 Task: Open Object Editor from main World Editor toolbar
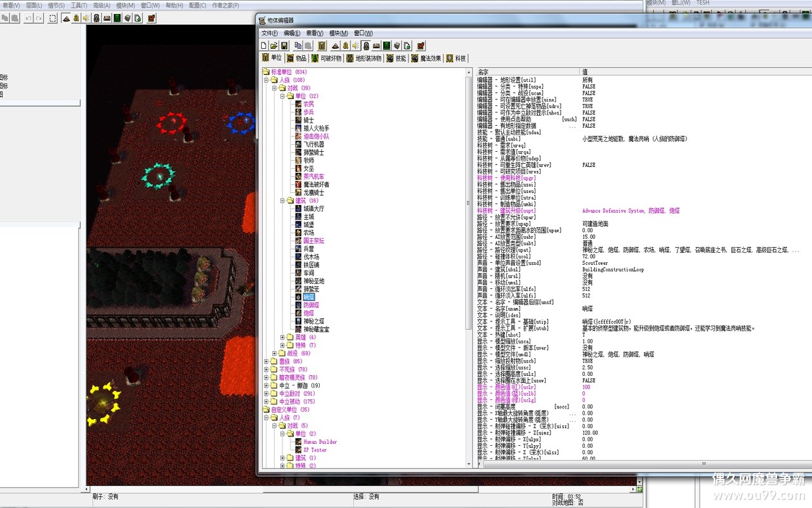click(96, 18)
